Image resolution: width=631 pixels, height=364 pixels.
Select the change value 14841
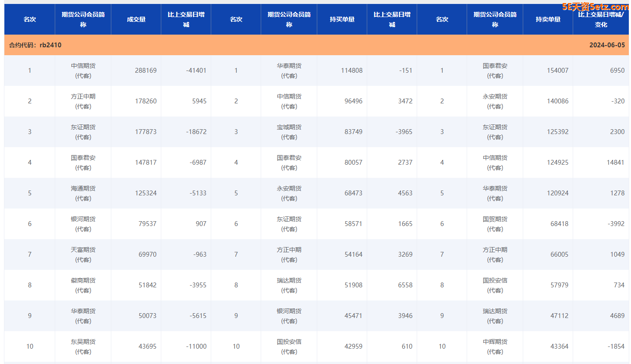coord(615,163)
